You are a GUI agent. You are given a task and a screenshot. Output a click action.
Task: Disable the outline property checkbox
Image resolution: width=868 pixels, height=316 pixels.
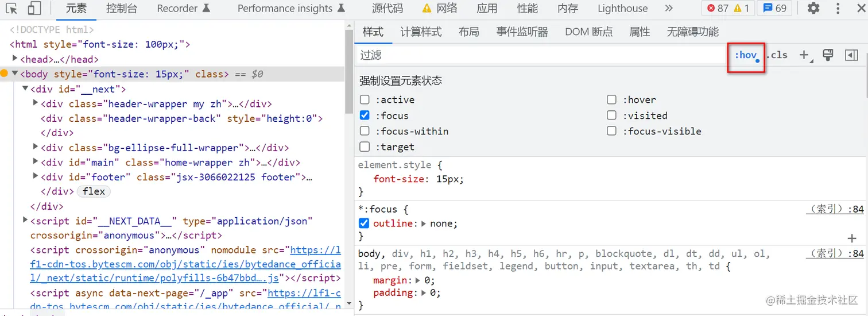(x=363, y=223)
